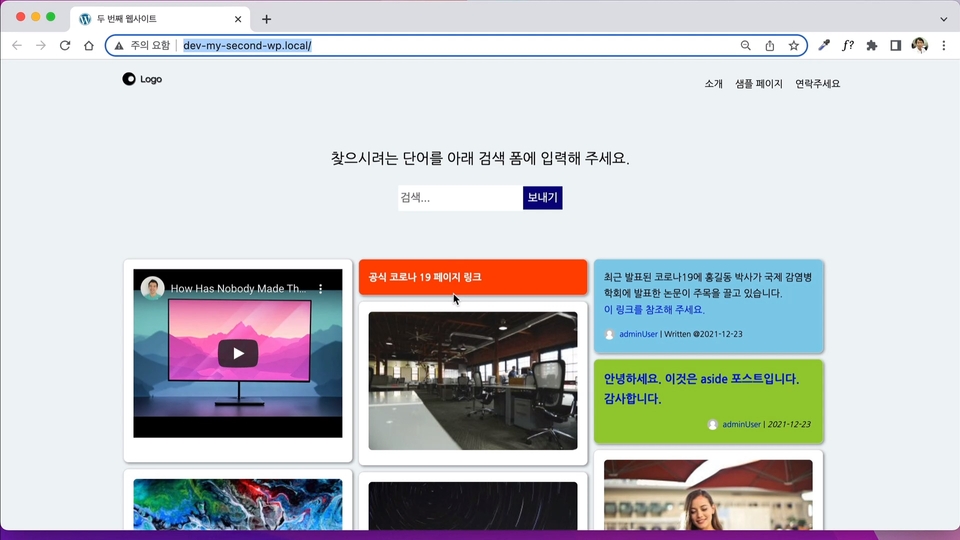The image size is (960, 540).
Task: Click the 2021-12-23 date in green post
Action: coord(789,424)
